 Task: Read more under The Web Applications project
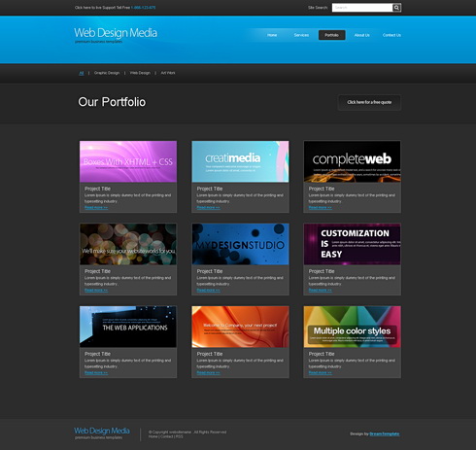[x=96, y=373]
